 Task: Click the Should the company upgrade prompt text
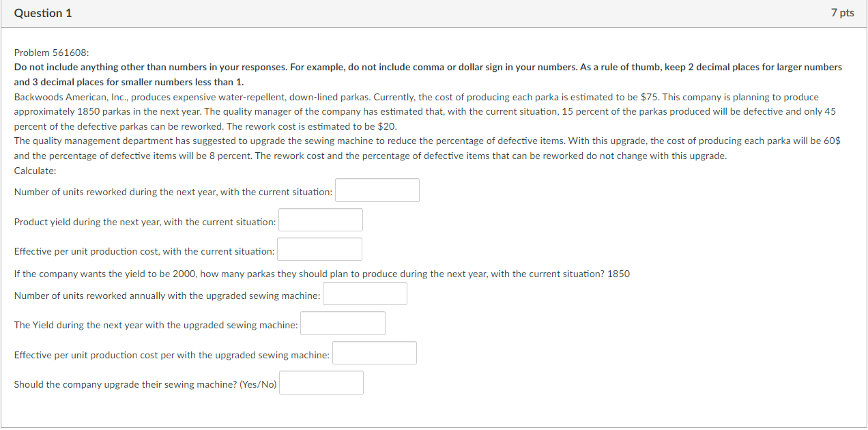pos(144,384)
